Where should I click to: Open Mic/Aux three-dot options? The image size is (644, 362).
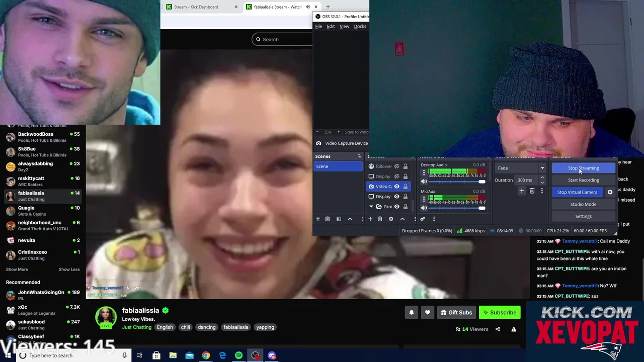pyautogui.click(x=424, y=199)
